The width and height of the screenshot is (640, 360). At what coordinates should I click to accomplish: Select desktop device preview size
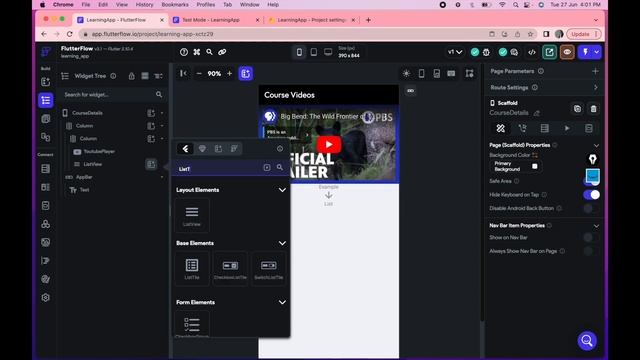pyautogui.click(x=328, y=52)
